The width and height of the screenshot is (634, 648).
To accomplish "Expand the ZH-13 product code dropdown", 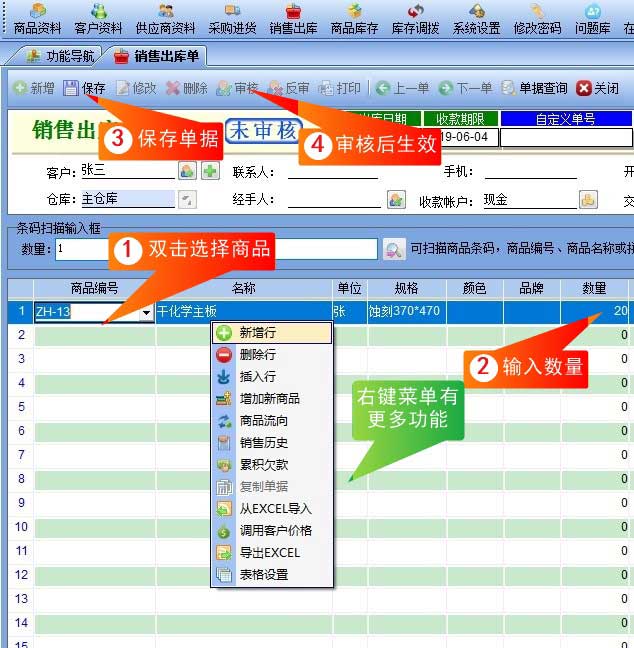I will click(x=146, y=312).
